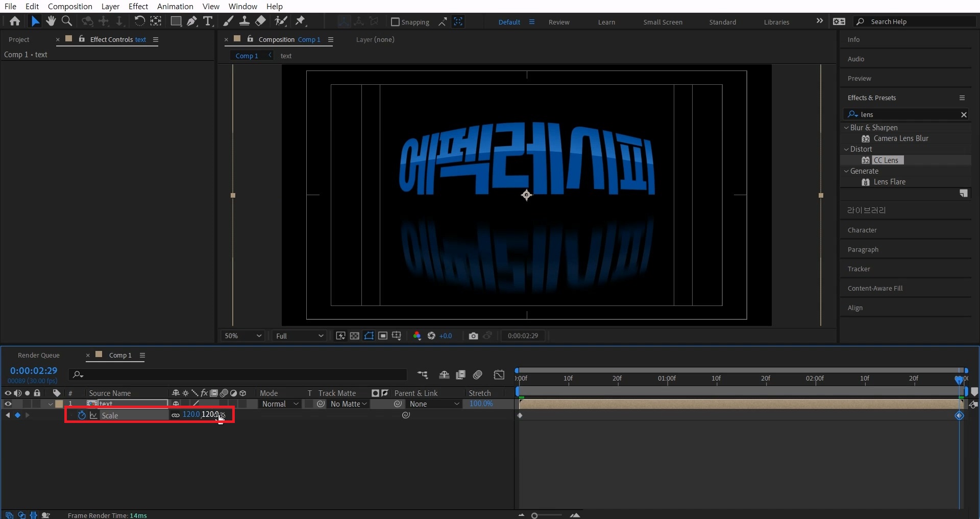Image resolution: width=980 pixels, height=519 pixels.
Task: Clear the lens effects search
Action: [964, 114]
